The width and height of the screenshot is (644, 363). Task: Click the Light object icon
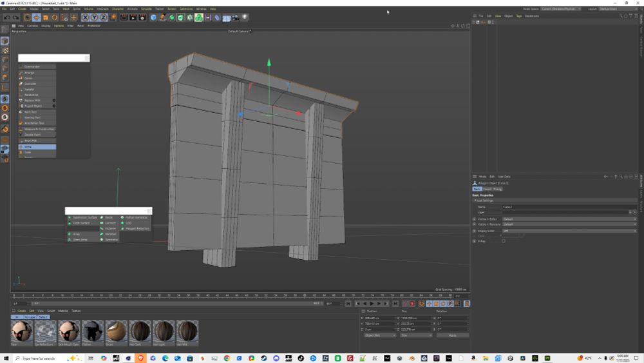[x=245, y=17]
